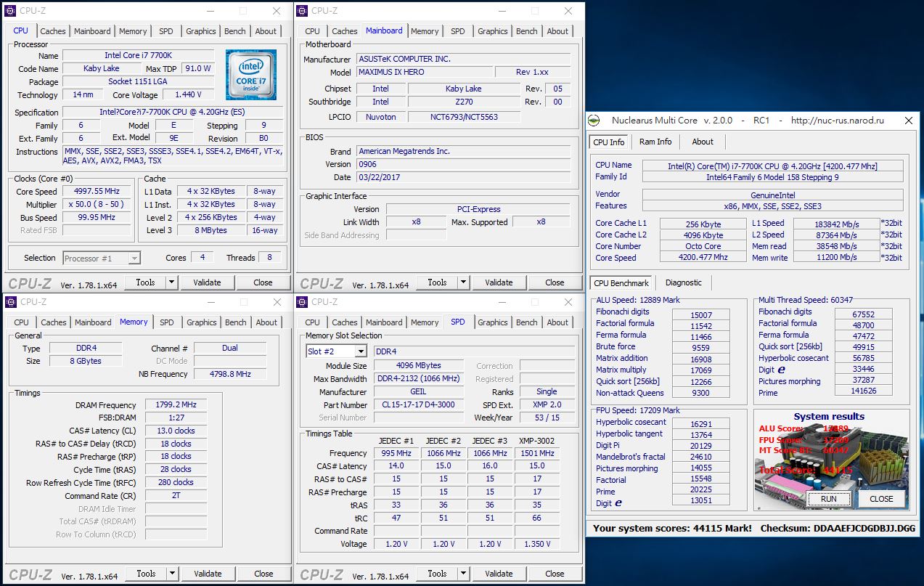Image resolution: width=924 pixels, height=586 pixels.
Task: Click the CLOSE button in Nuclearus System results
Action: (881, 499)
